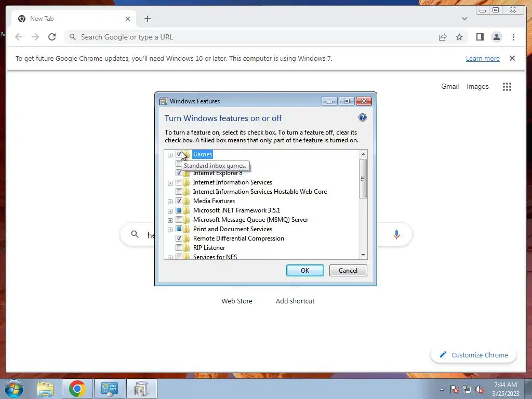Select the Media Features row label
The height and width of the screenshot is (399, 532).
[x=214, y=201]
